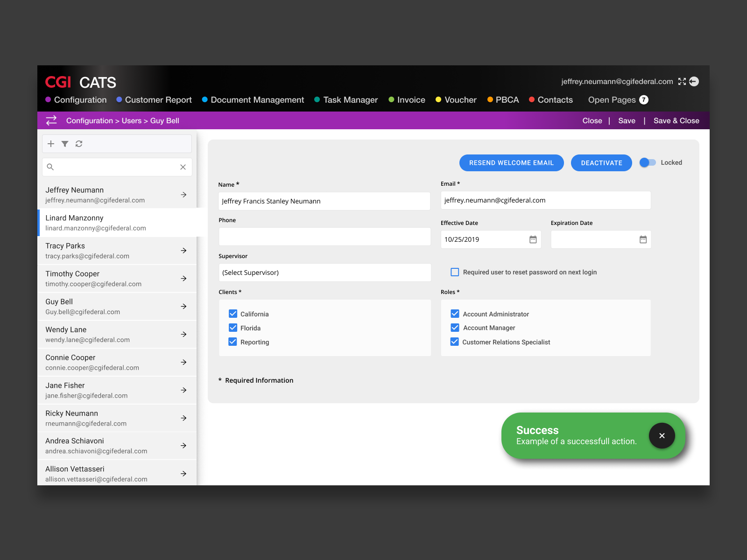Open Effective Date calendar picker
747x560 pixels.
point(533,239)
